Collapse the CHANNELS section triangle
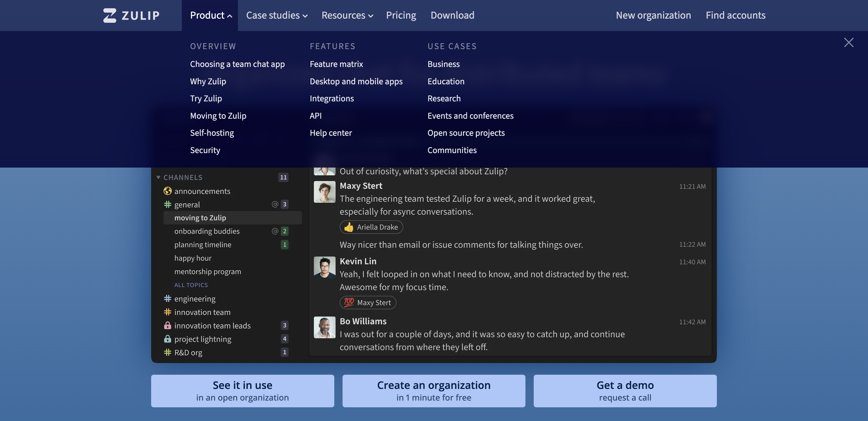Image resolution: width=868 pixels, height=421 pixels. pyautogui.click(x=158, y=177)
